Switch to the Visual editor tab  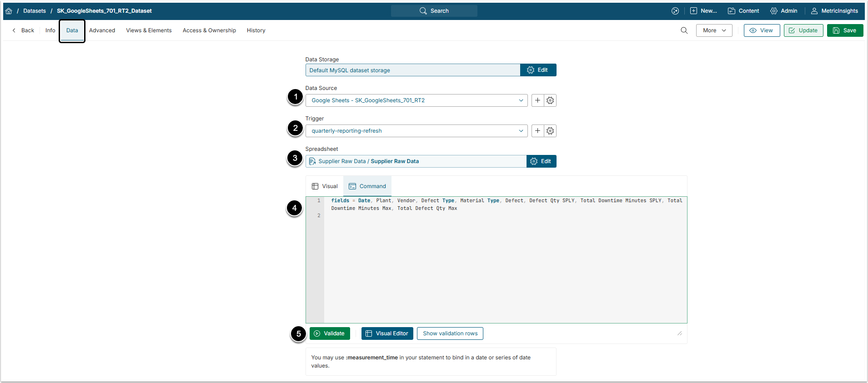[325, 186]
